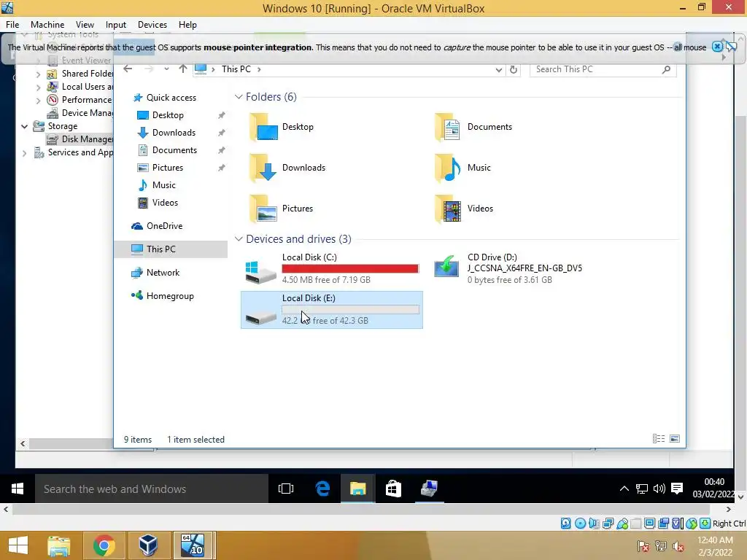747x560 pixels.
Task: Select Videos in Quick access list
Action: point(165,203)
